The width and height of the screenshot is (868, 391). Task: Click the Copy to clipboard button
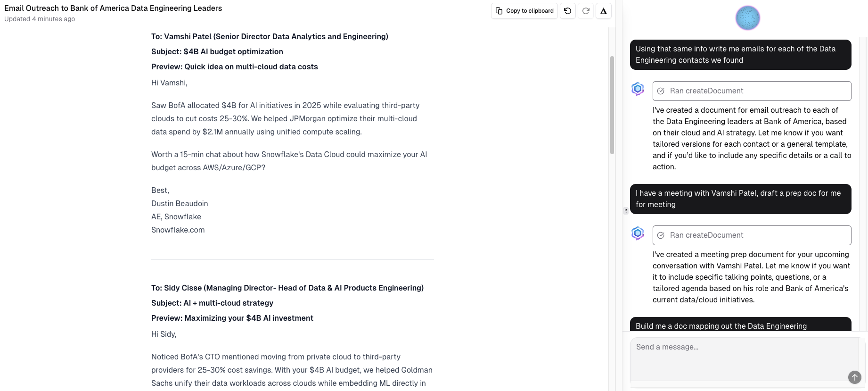pos(524,11)
